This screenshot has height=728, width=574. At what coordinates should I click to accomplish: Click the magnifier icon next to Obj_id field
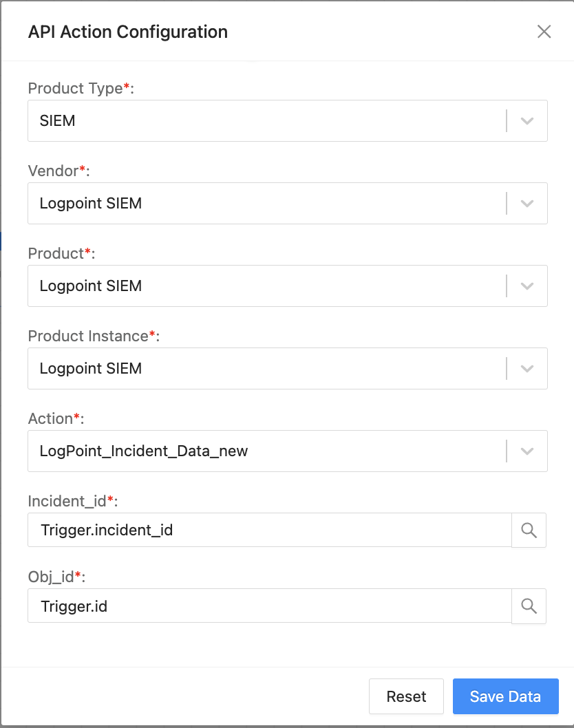coord(529,606)
